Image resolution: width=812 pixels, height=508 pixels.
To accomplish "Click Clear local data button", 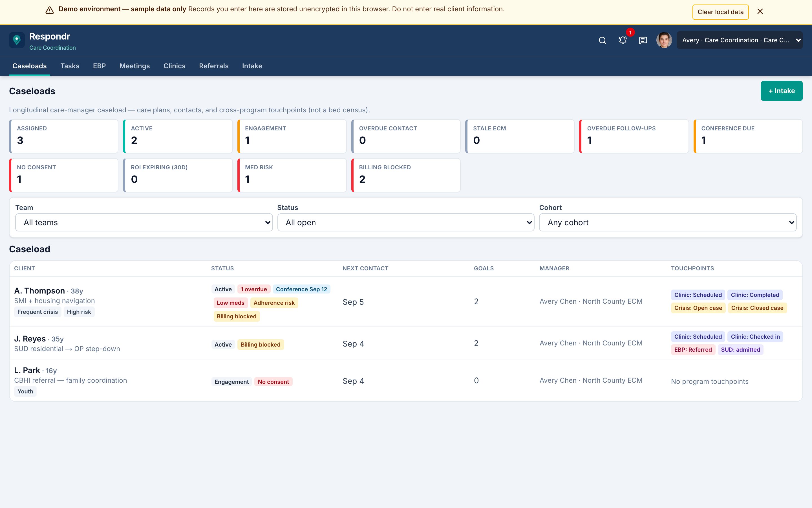I will tap(720, 12).
